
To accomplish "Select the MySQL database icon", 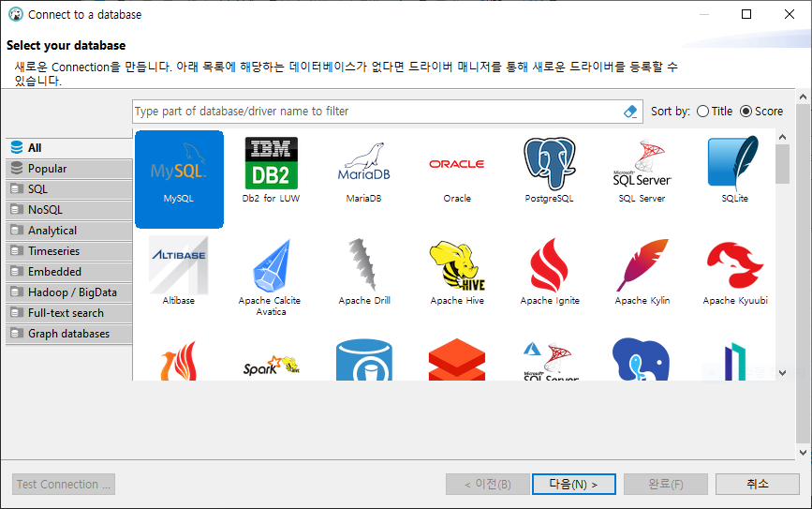I will (179, 179).
